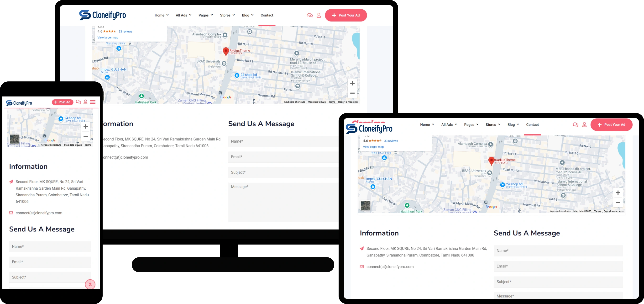Click the RadiusTheme red map pin
Viewport: 644px width, 304px height.
pos(226,51)
